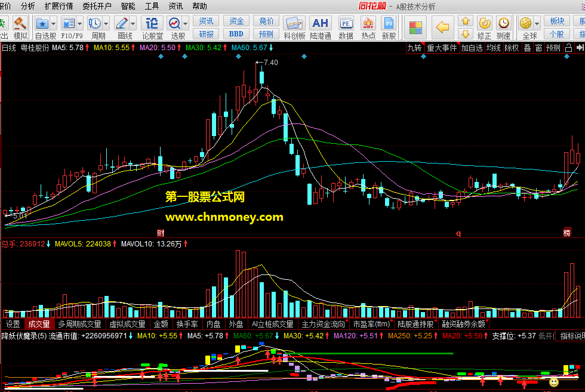
Task: Open the 选股 stock screener icon
Action: click(174, 24)
